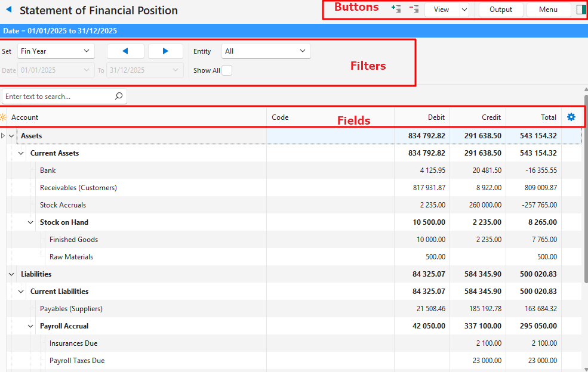Collapse the Payroll Accrual group
This screenshot has width=588, height=372.
point(30,326)
